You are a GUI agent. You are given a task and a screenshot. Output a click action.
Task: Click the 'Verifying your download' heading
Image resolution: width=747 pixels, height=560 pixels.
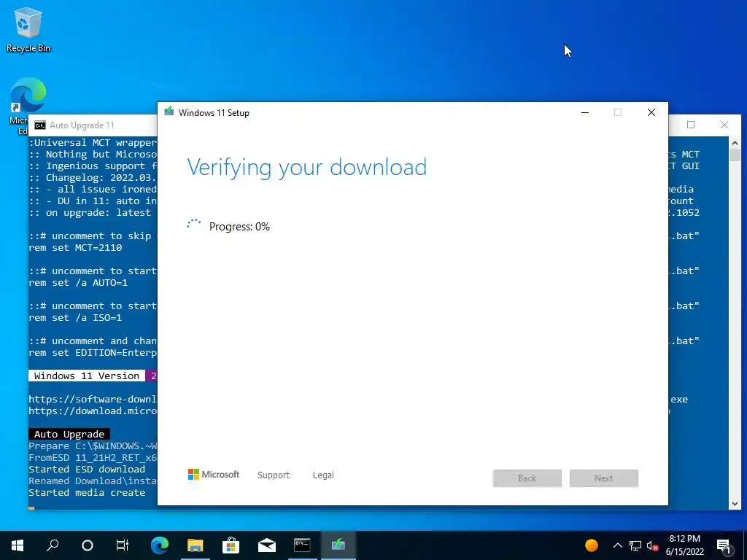307,168
